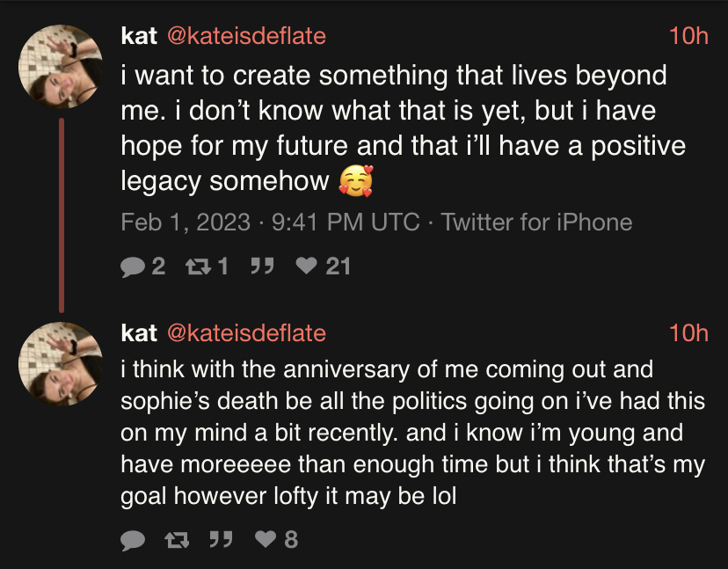Click the reply icon with 2 replies
This screenshot has width=728, height=569.
coord(132,266)
